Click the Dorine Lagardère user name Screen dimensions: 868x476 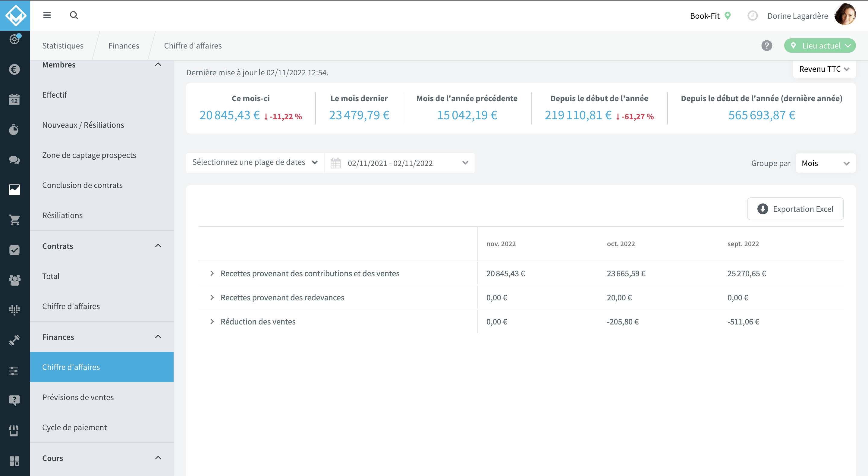[x=797, y=16]
